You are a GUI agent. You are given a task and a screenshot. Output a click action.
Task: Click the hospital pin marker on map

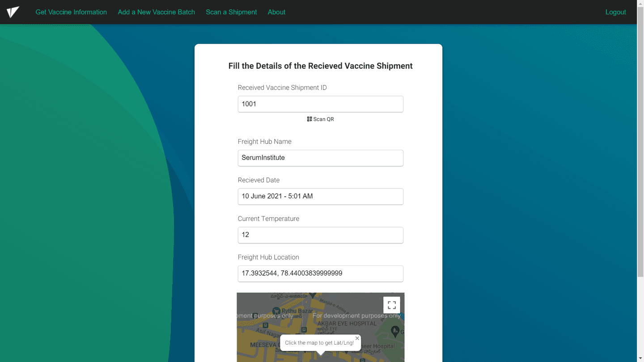click(x=394, y=331)
